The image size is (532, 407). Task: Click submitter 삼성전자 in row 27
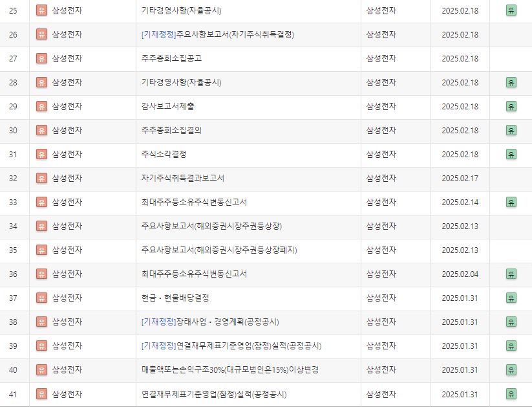coord(381,58)
